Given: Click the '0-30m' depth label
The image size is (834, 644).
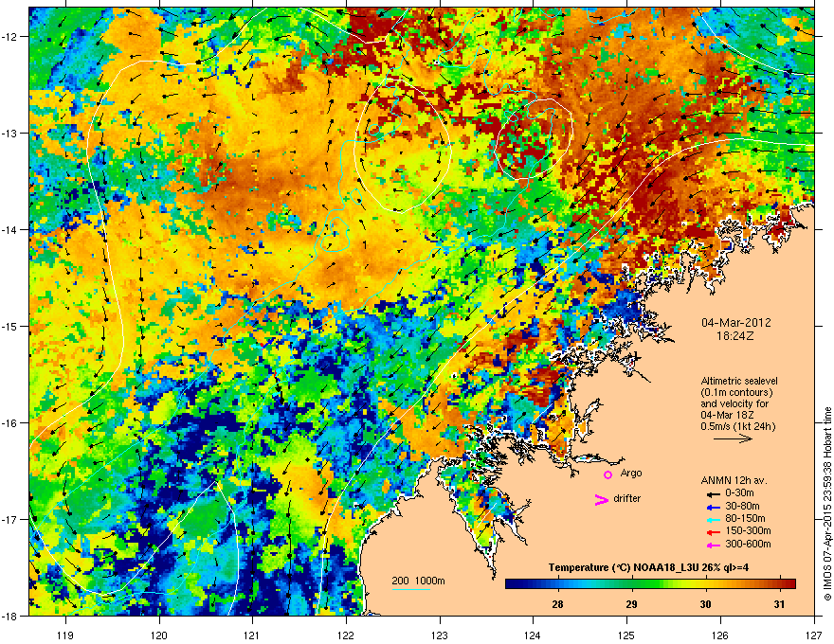Looking at the screenshot, I should coord(739,493).
